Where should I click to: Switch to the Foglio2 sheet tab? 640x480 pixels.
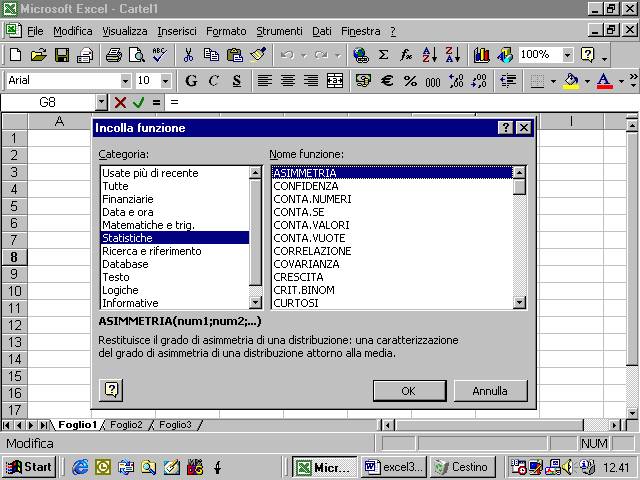point(126,425)
